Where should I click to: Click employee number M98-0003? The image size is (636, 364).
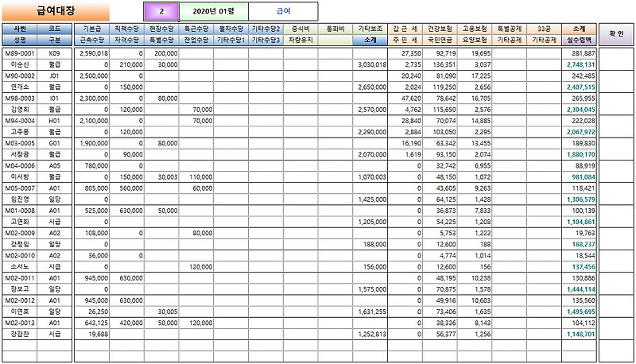click(19, 98)
